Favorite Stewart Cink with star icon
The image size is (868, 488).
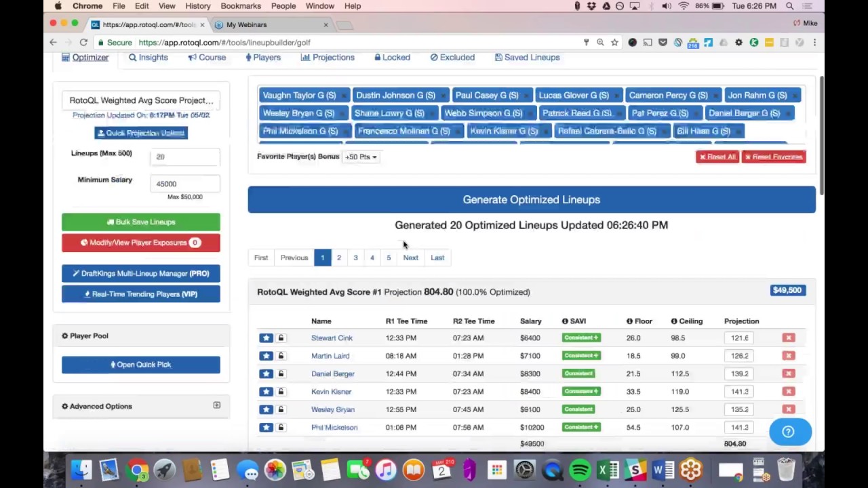pos(266,338)
